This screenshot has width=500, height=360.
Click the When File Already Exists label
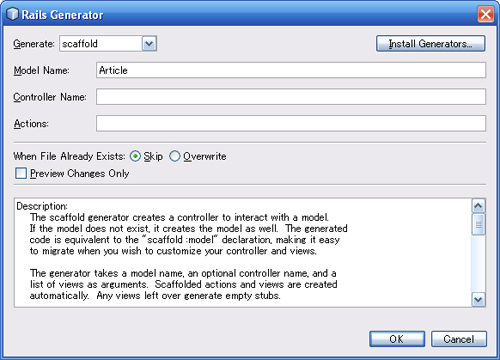(69, 156)
